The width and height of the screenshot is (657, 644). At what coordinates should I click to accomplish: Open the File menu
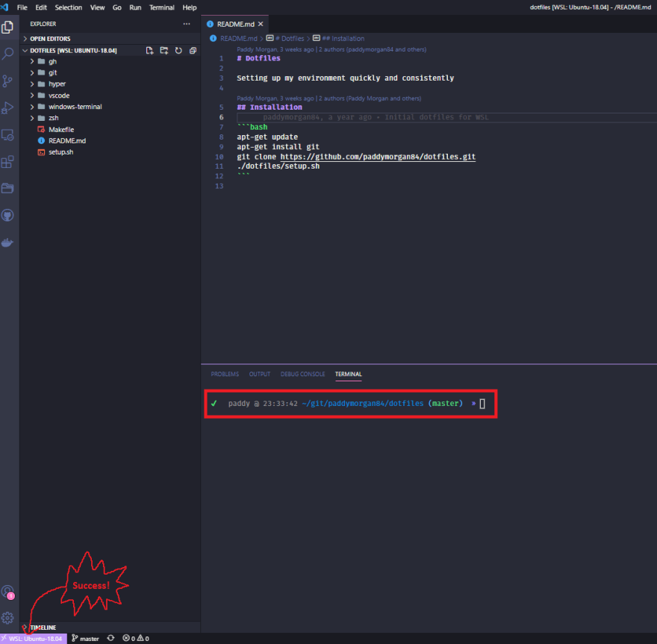(x=22, y=7)
